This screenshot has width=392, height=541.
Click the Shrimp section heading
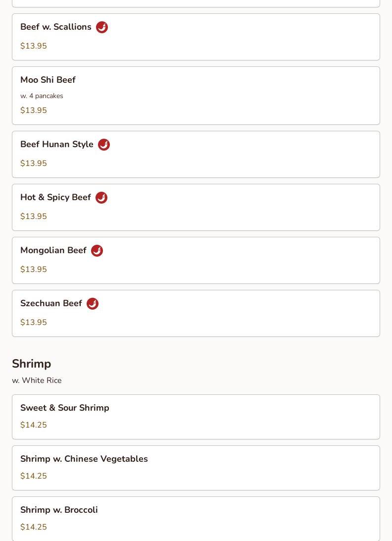32,364
